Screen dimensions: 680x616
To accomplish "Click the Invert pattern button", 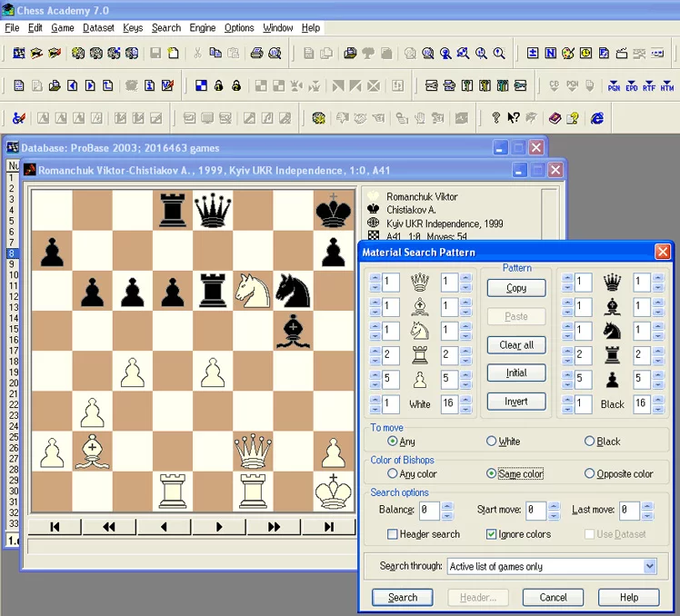I will [x=515, y=402].
